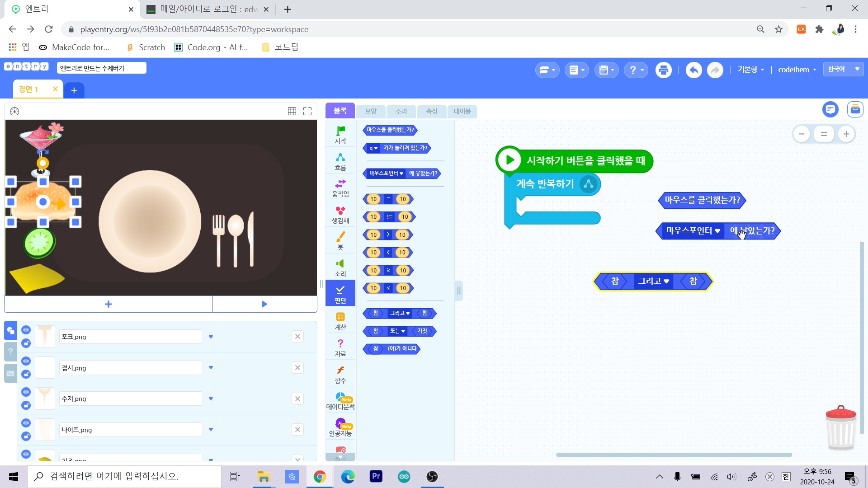Image resolution: width=868 pixels, height=488 pixels.
Task: Open the 한국어 language dropdown
Action: click(x=843, y=69)
